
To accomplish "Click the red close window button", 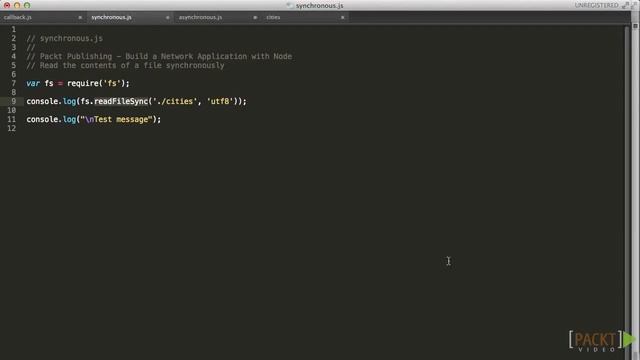I will pyautogui.click(x=7, y=5).
